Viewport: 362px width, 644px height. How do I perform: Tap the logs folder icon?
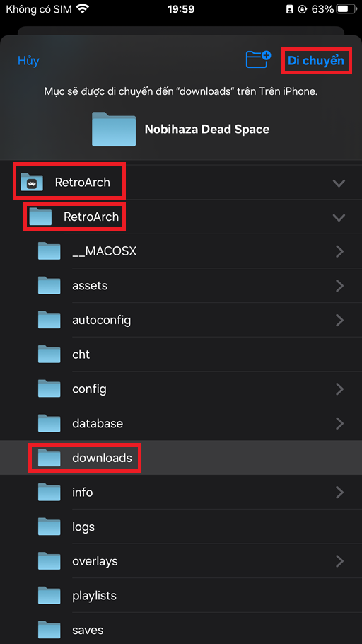49,527
